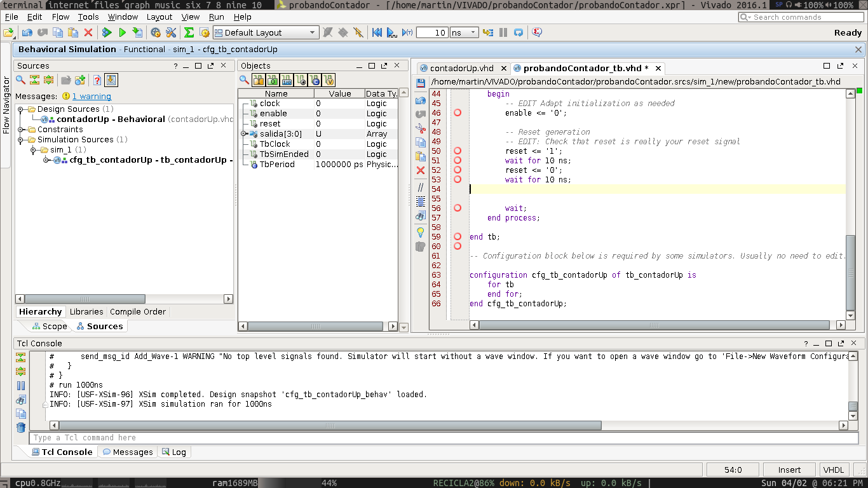Click the '1 warning' link
The width and height of the screenshot is (868, 488).
point(92,97)
